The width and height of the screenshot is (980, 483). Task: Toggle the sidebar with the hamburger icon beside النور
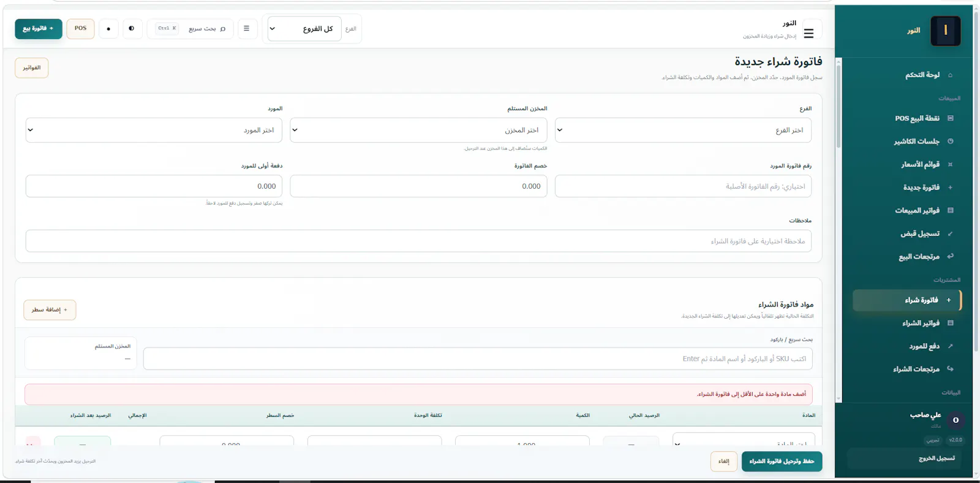coord(809,33)
